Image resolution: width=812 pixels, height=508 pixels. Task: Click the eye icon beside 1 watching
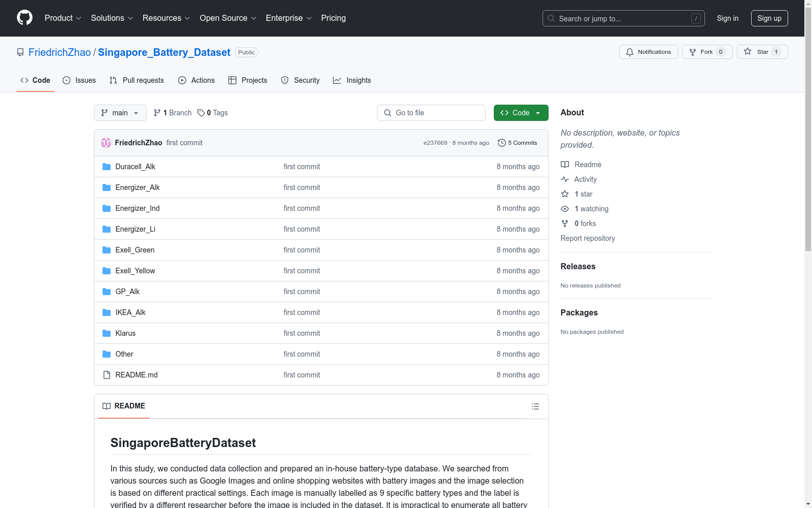[565, 209]
